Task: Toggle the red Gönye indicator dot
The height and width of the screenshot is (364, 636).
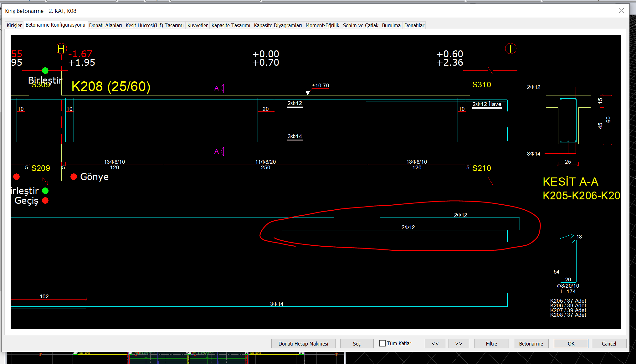Action: (74, 177)
